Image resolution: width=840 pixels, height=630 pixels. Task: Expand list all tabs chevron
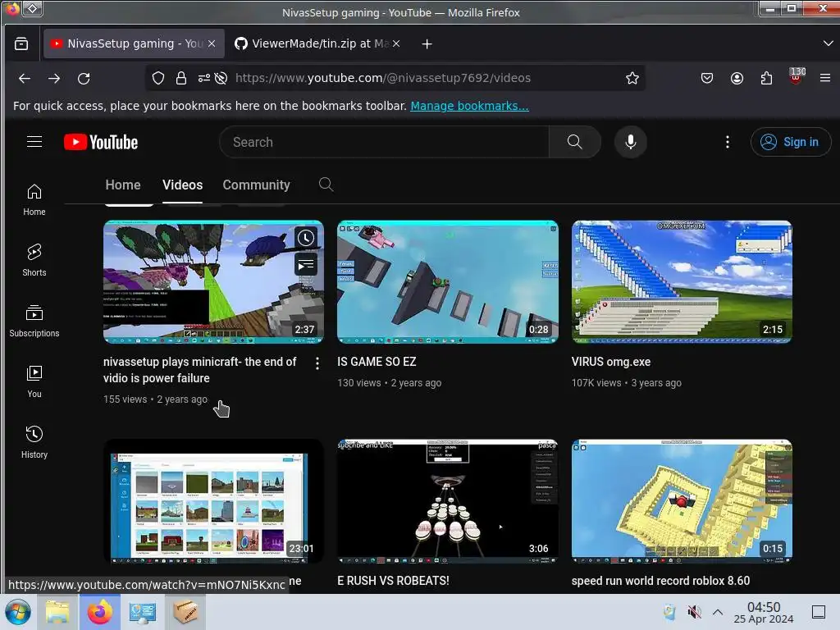(x=829, y=43)
